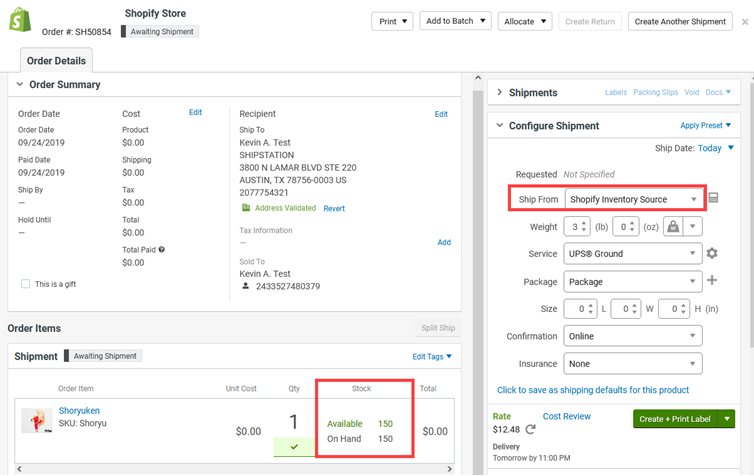Open the Edit Tags dropdown
Viewport: 754px width, 476px height.
[432, 356]
